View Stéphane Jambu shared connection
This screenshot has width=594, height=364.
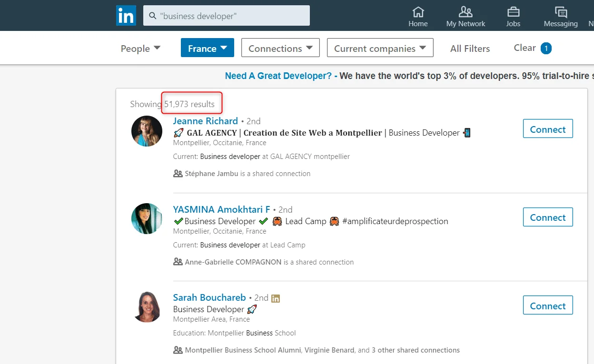(x=247, y=174)
